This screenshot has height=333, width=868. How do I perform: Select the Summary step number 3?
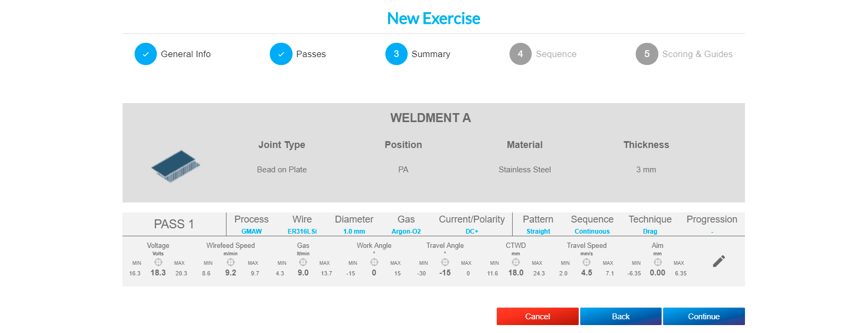pyautogui.click(x=397, y=54)
